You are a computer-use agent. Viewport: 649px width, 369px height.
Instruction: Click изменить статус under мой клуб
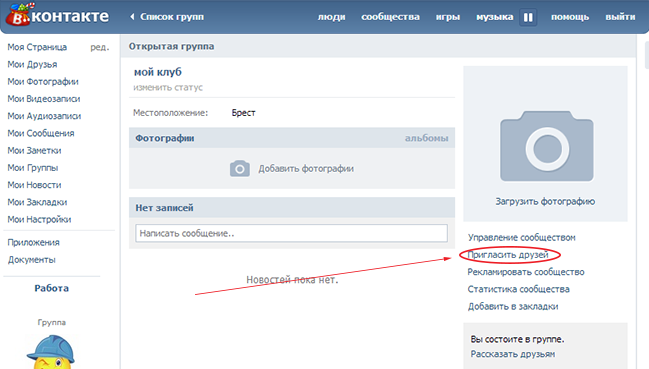pos(168,88)
